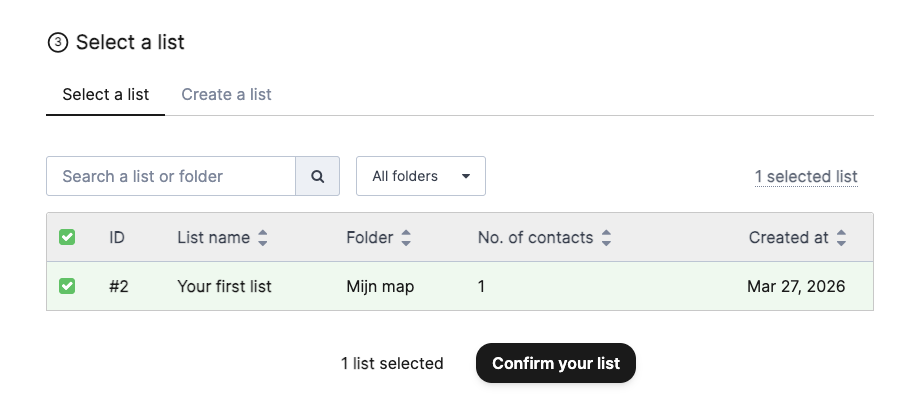Sort by Created at arrows icon
Image resolution: width=914 pixels, height=415 pixels.
pos(841,238)
